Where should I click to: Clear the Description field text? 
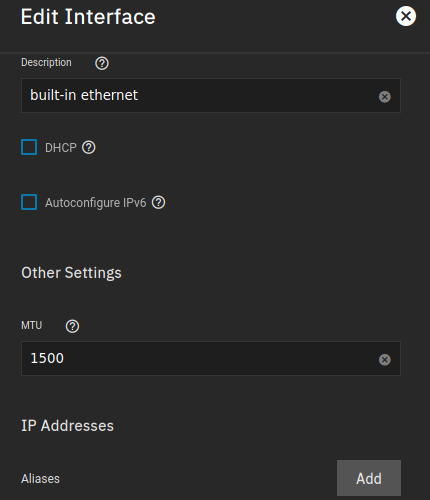[384, 97]
